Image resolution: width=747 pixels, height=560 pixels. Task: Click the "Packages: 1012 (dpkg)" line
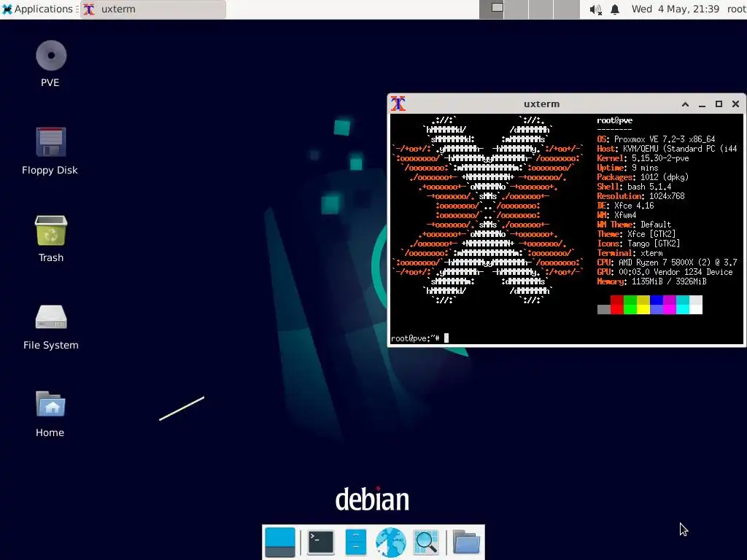pos(643,177)
